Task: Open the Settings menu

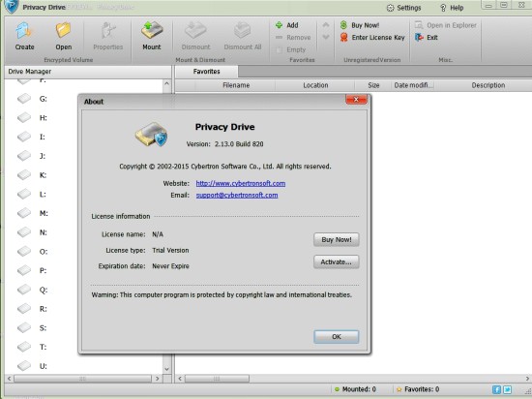Action: [403, 8]
